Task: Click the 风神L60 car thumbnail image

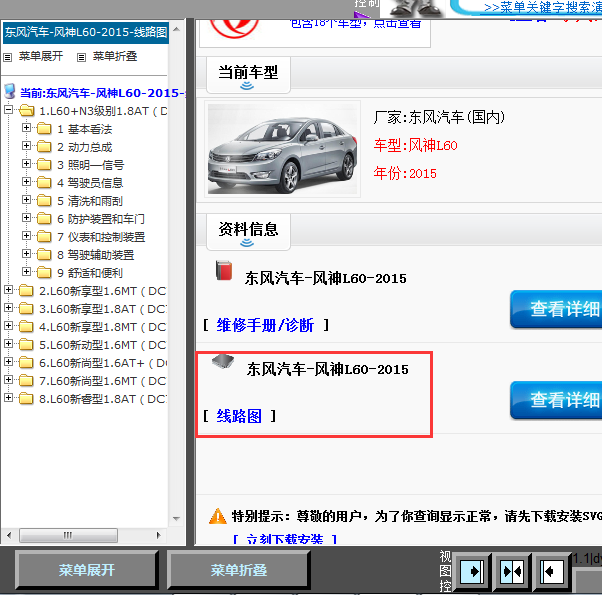Action: [282, 149]
